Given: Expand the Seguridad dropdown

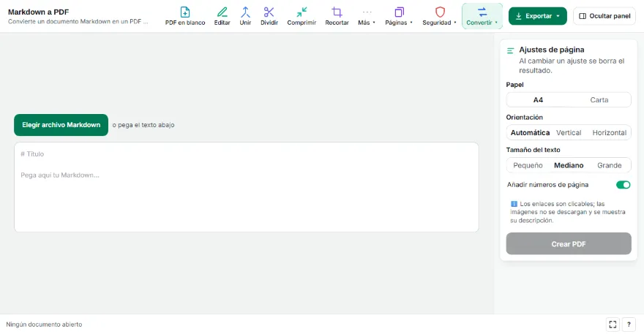Looking at the screenshot, I should (439, 16).
